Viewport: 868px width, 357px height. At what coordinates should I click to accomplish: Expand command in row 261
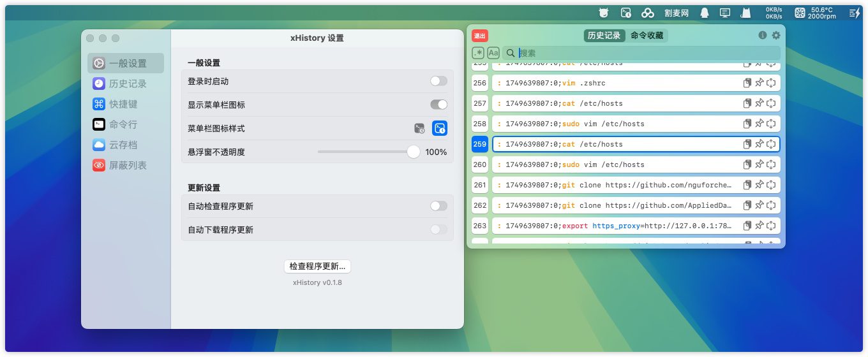coord(771,185)
